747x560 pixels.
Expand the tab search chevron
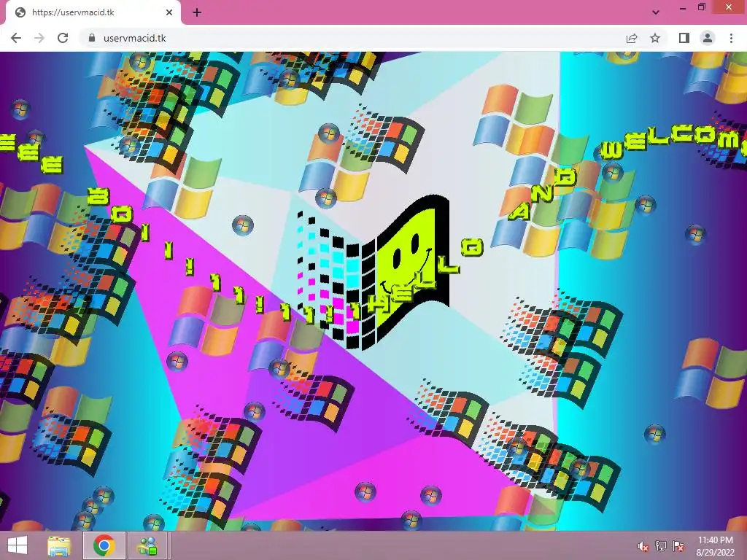656,12
